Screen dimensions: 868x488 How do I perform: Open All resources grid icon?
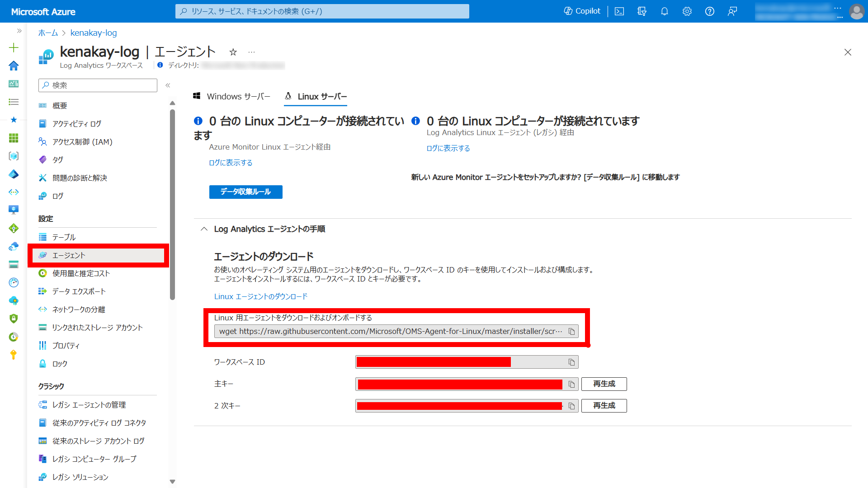point(14,138)
